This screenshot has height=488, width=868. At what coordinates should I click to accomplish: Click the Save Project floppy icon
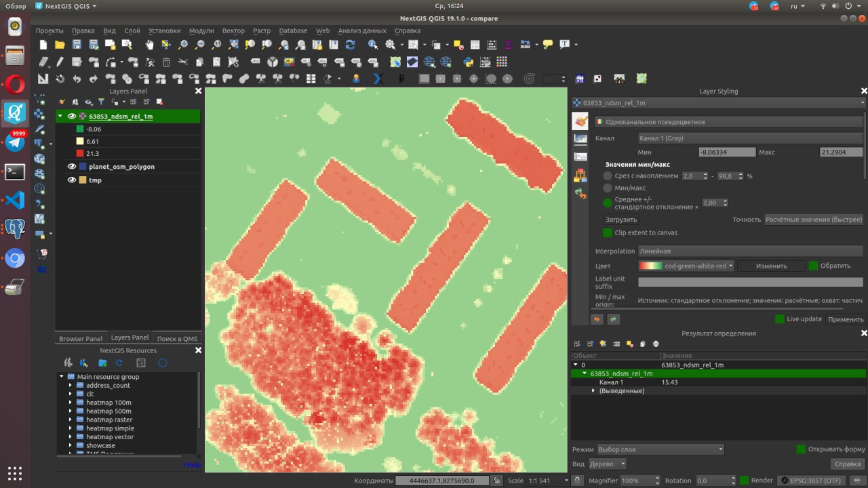[77, 45]
